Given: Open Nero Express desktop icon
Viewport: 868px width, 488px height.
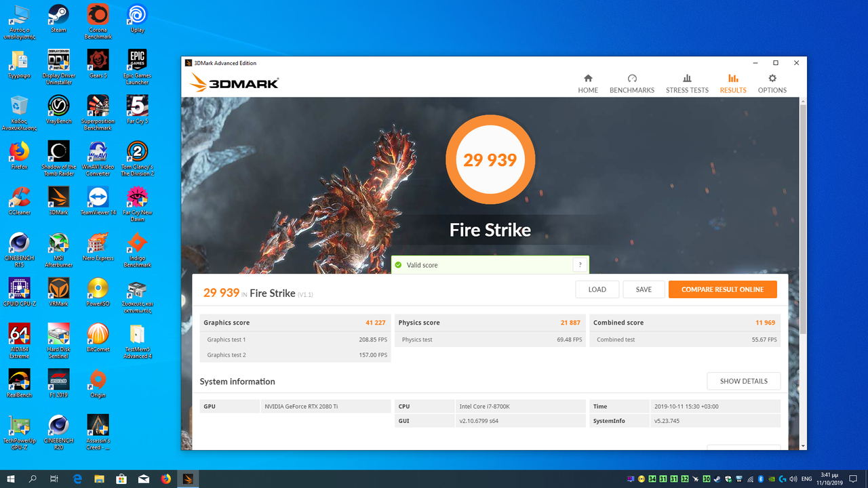Looking at the screenshot, I should point(98,247).
